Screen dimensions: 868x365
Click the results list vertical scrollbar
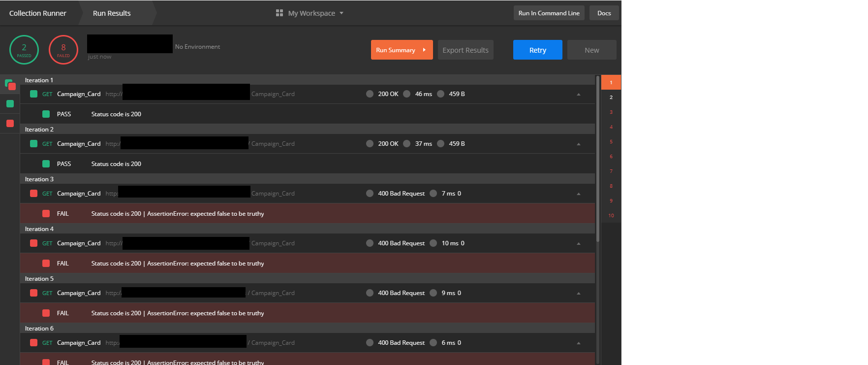pyautogui.click(x=598, y=159)
